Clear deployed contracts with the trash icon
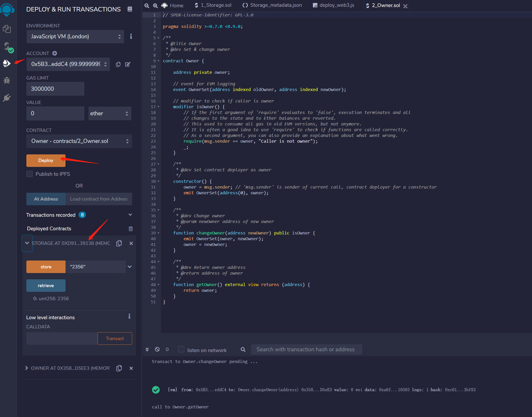 (x=131, y=229)
